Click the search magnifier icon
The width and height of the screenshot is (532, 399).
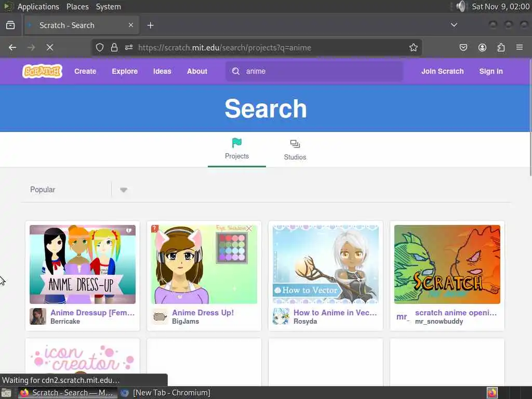click(x=236, y=71)
